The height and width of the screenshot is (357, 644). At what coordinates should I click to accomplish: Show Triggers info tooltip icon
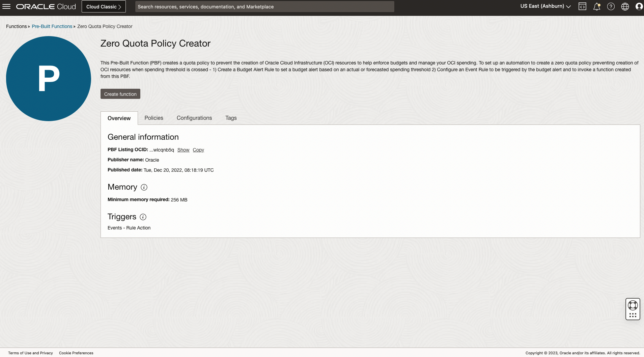143,217
